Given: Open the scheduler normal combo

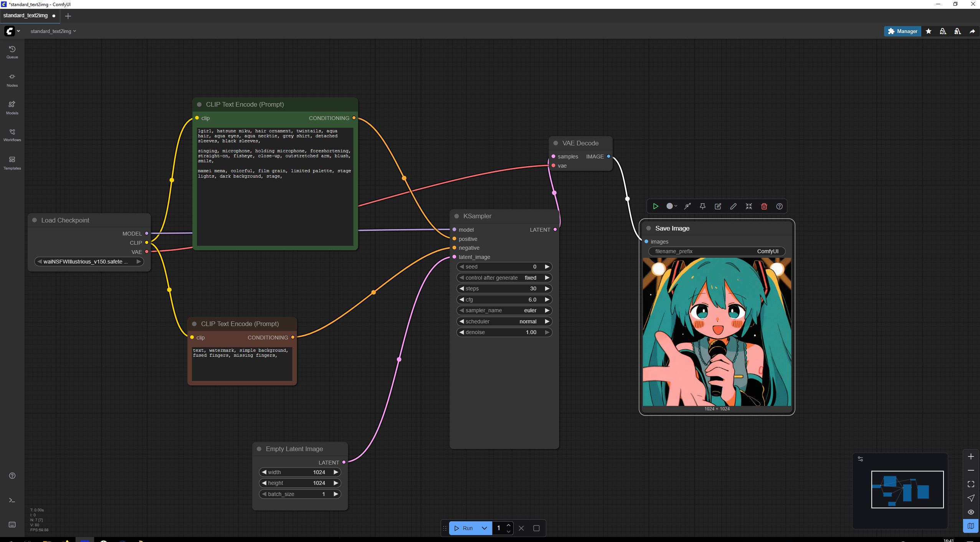Looking at the screenshot, I should [x=504, y=321].
